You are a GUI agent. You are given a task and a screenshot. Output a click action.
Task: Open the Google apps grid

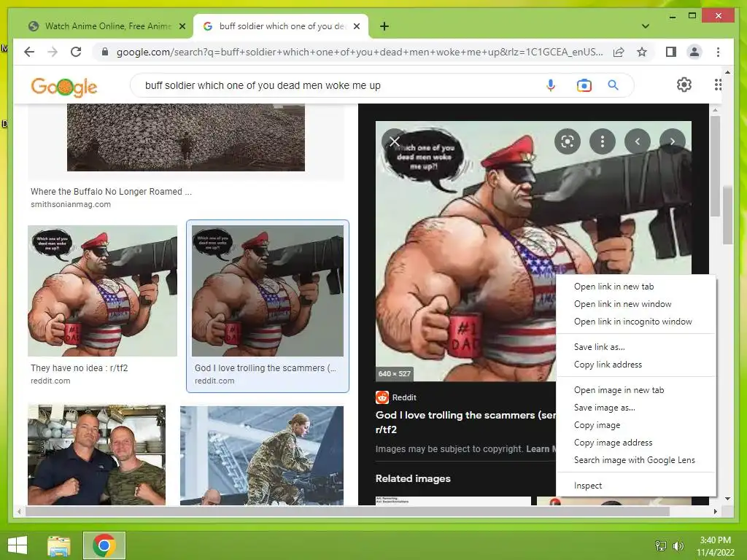click(718, 85)
